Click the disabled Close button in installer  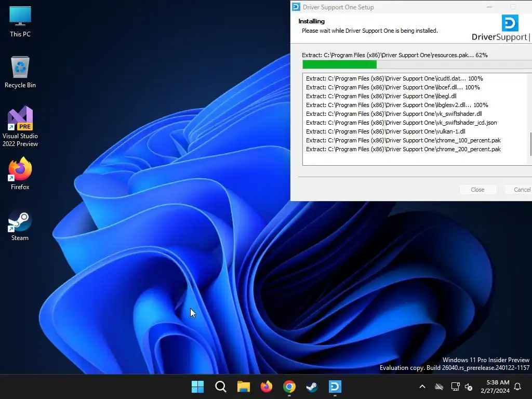(478, 190)
